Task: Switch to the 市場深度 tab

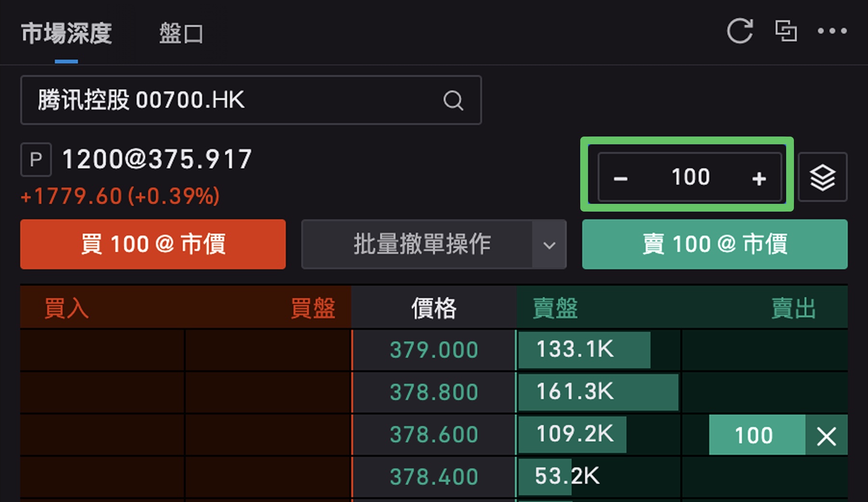Action: pos(66,34)
